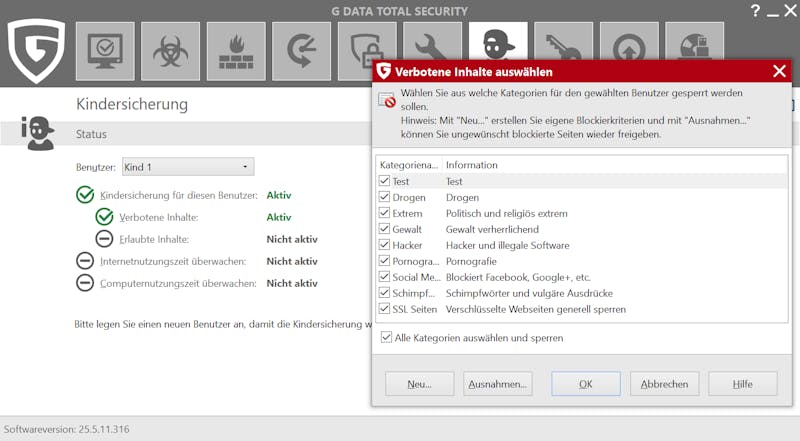Click the G DATA shield logo
This screenshot has height=441, width=800.
point(36,51)
